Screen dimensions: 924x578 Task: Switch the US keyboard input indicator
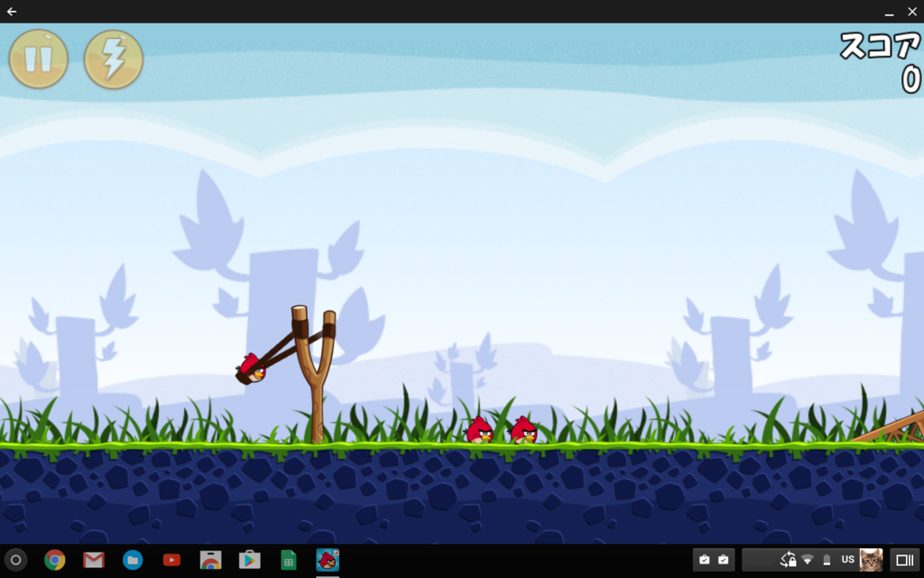847,560
